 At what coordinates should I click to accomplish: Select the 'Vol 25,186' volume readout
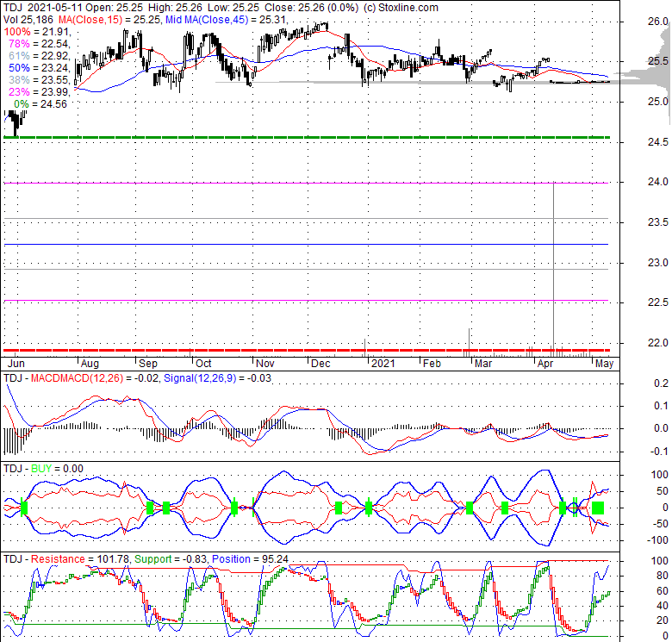pos(28,20)
